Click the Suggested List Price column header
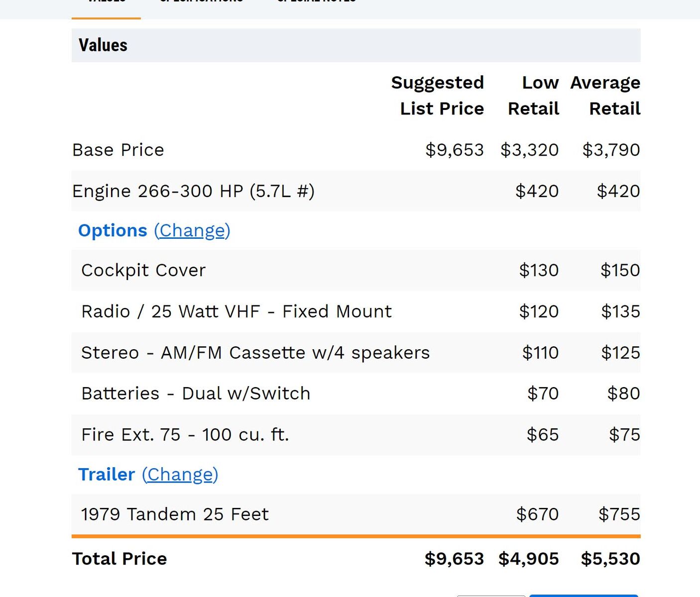Image resolution: width=700 pixels, height=597 pixels. coord(438,96)
